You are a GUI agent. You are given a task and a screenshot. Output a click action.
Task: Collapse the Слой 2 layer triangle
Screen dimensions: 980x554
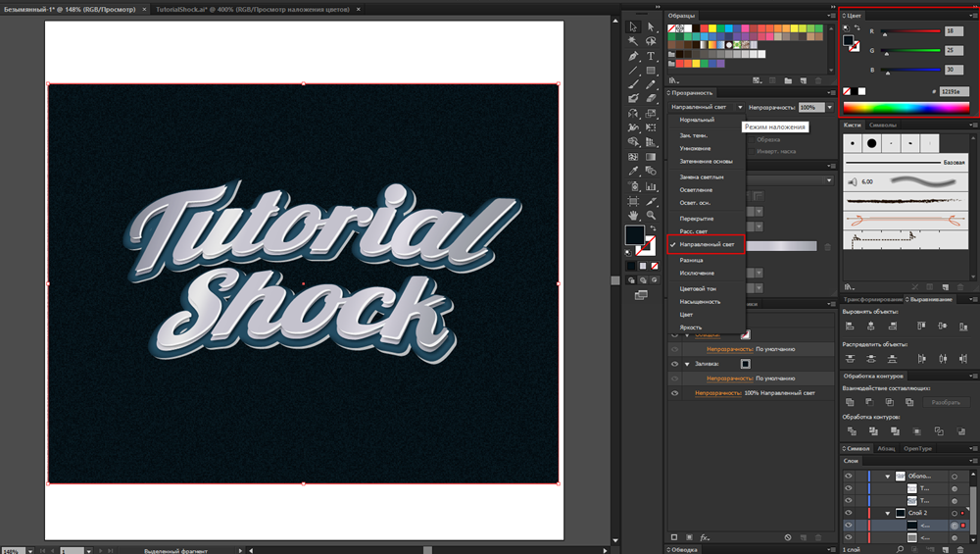[888, 513]
